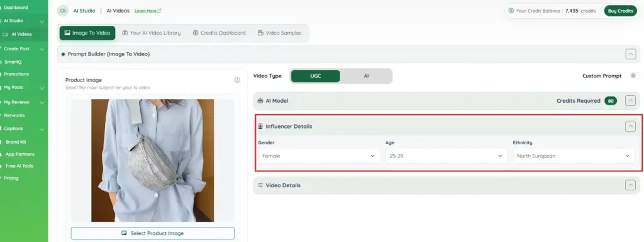Image resolution: width=644 pixels, height=242 pixels.
Task: Click the Image To Video tab icon
Action: pyautogui.click(x=67, y=33)
